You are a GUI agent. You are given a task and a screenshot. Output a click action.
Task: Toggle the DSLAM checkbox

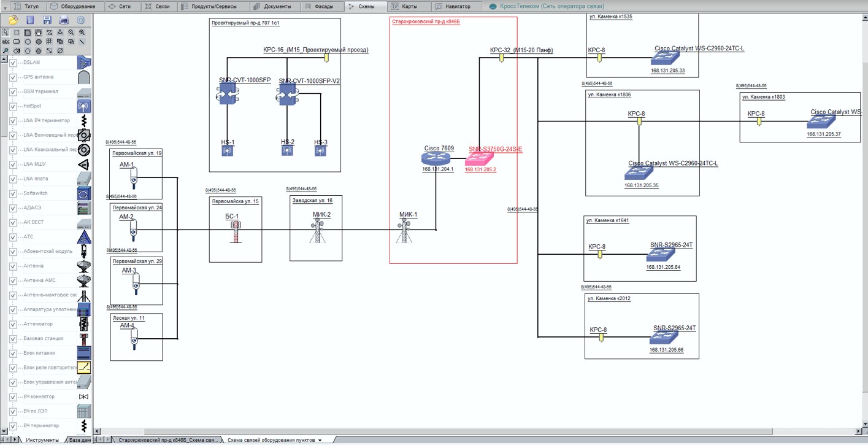coord(13,63)
